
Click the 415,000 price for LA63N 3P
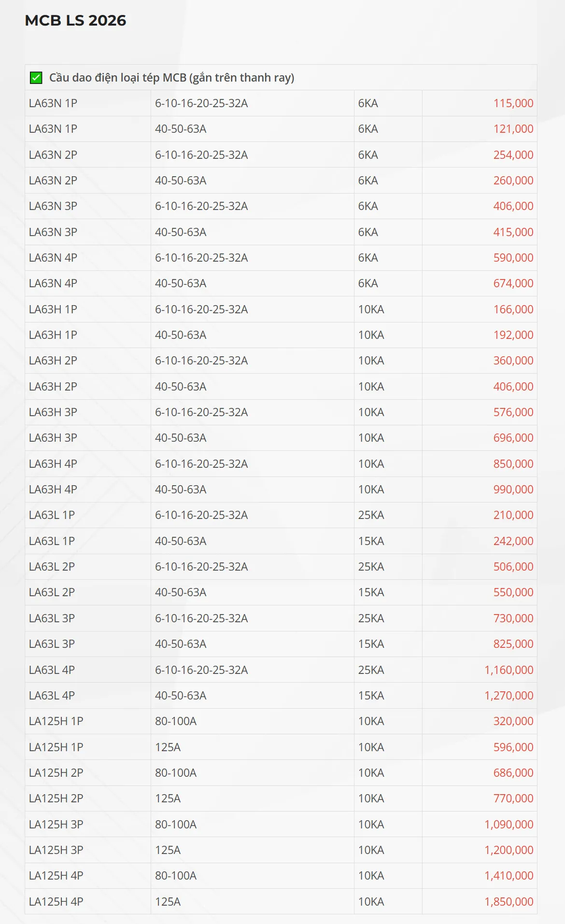coord(513,232)
